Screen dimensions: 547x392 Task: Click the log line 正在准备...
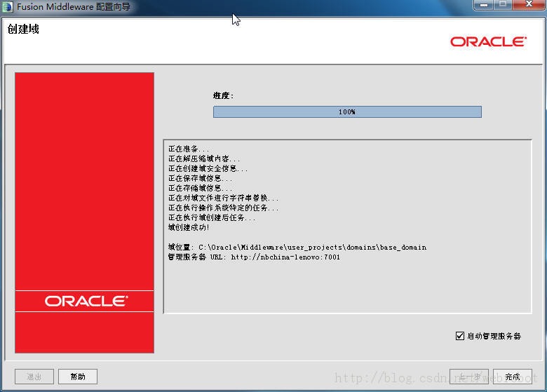click(189, 149)
